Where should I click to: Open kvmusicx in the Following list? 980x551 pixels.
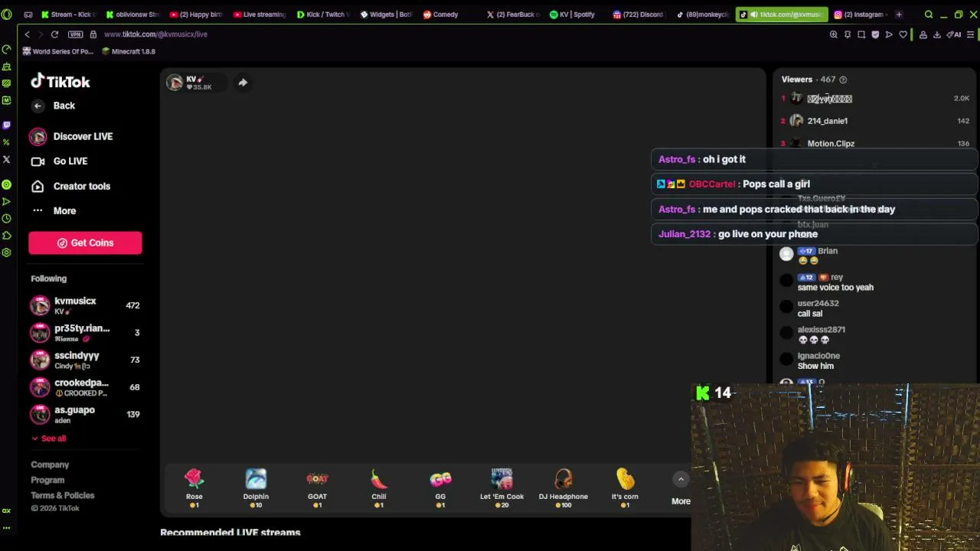click(85, 305)
